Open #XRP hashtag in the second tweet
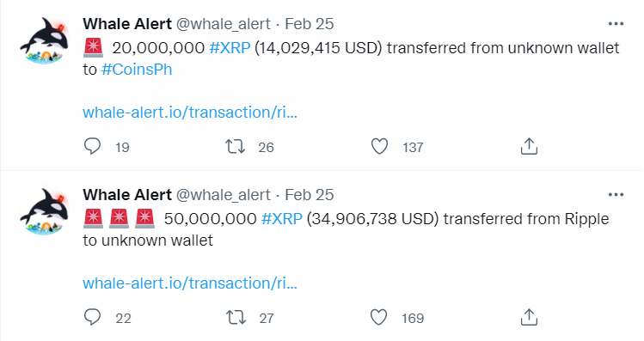644x341 pixels. (x=282, y=219)
